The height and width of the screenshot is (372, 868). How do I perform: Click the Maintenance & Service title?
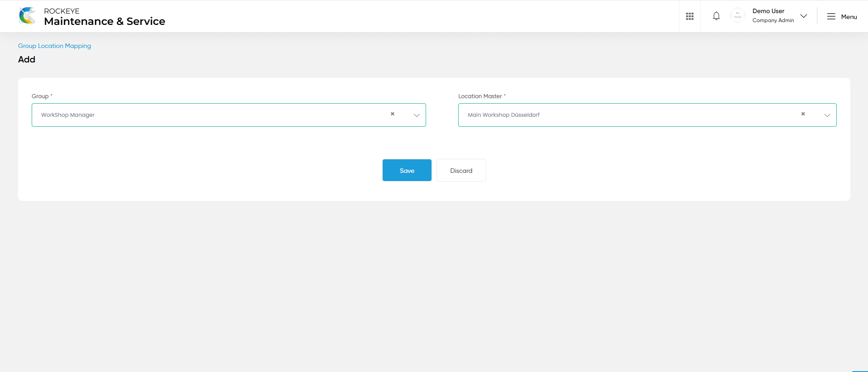[104, 21]
